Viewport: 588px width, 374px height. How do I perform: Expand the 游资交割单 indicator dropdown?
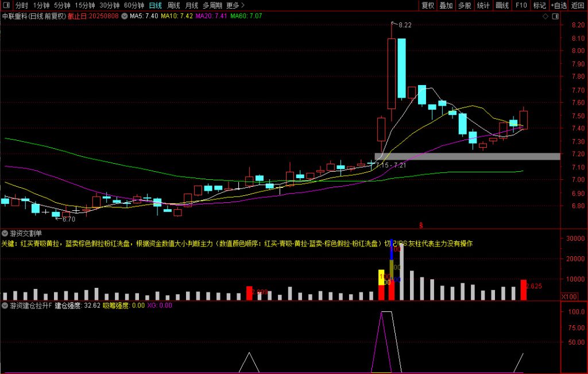click(5, 233)
